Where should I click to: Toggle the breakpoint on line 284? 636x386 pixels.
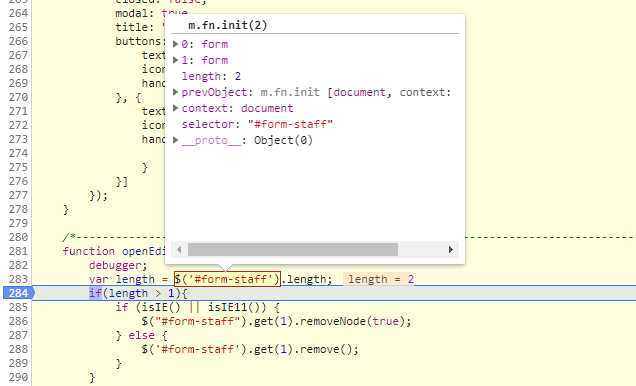pos(18,293)
